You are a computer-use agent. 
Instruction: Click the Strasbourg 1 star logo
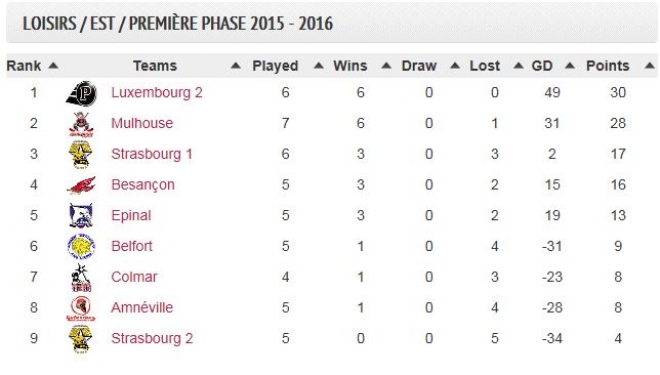[x=80, y=154]
